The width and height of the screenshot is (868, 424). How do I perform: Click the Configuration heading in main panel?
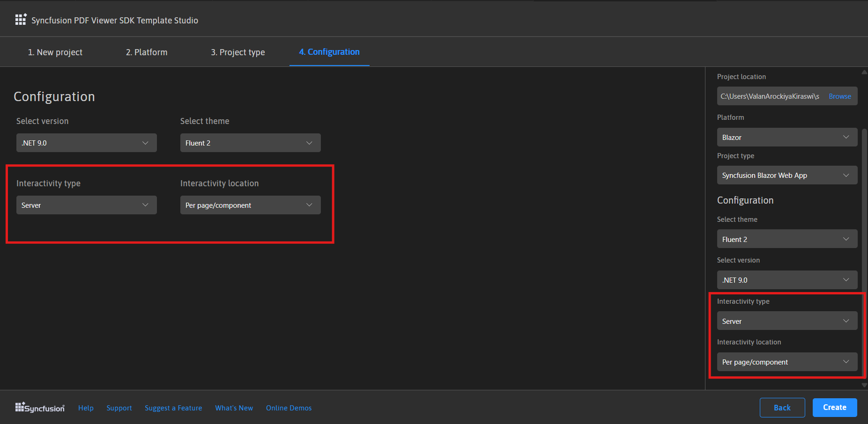(x=54, y=96)
